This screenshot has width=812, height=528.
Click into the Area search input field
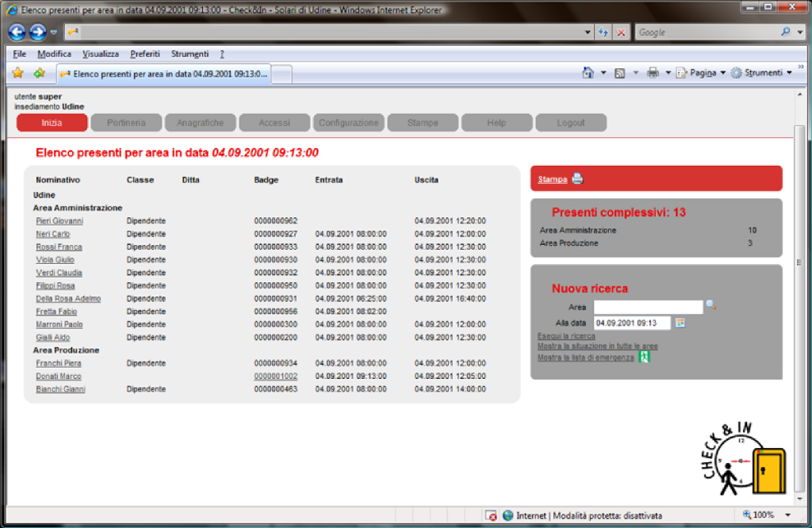click(x=648, y=307)
